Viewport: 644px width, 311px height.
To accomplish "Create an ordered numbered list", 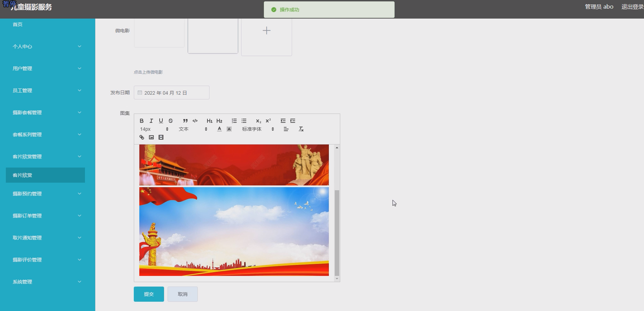I will (234, 121).
